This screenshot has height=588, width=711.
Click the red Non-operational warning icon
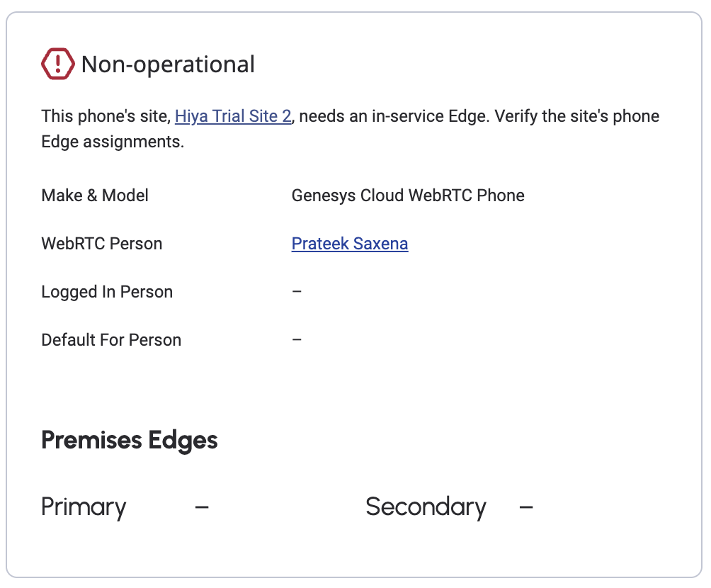[x=57, y=64]
